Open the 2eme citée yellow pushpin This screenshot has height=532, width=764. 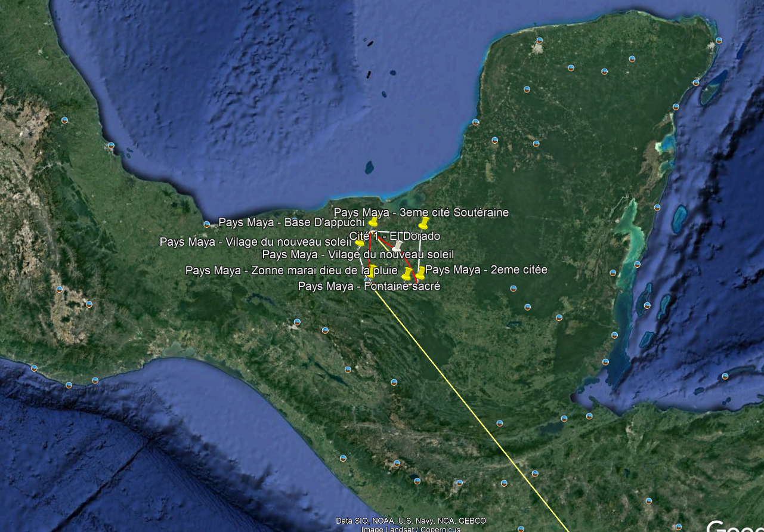[x=420, y=273]
